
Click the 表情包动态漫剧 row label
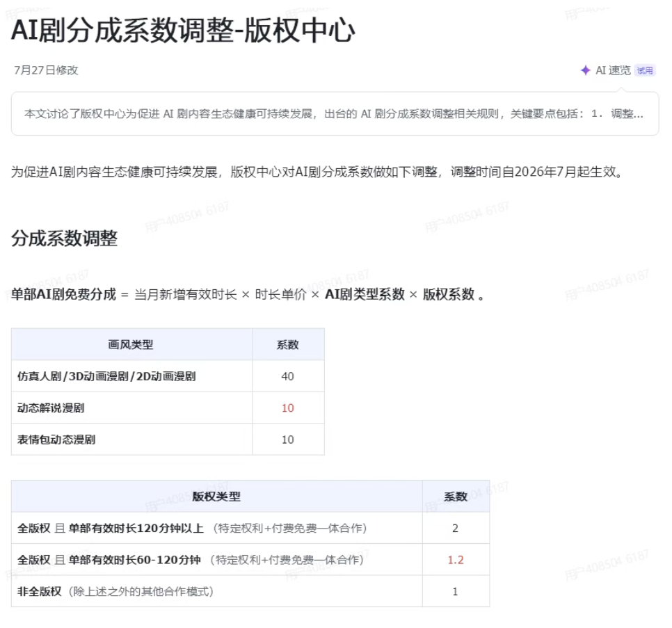(x=56, y=440)
